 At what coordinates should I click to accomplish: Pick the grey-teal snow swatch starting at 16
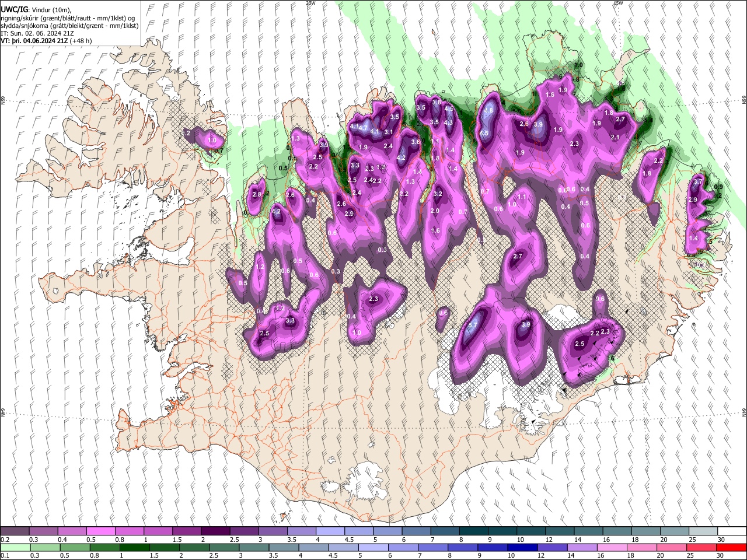point(617,531)
